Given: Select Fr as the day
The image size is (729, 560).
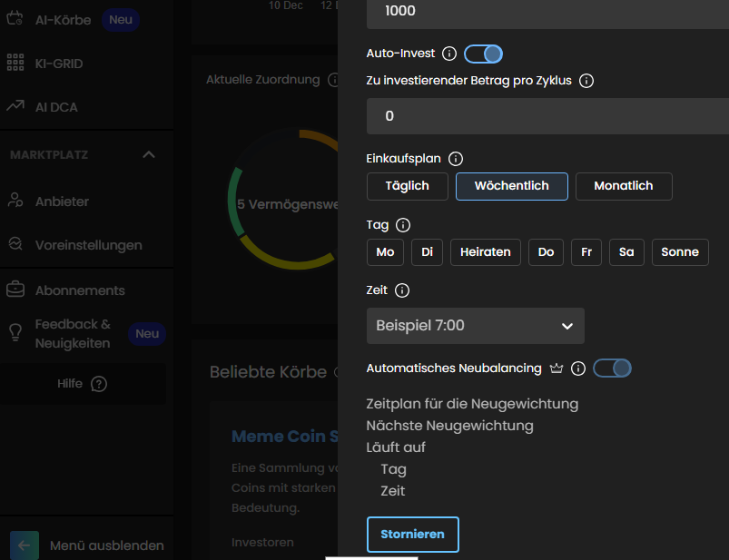Looking at the screenshot, I should [586, 252].
